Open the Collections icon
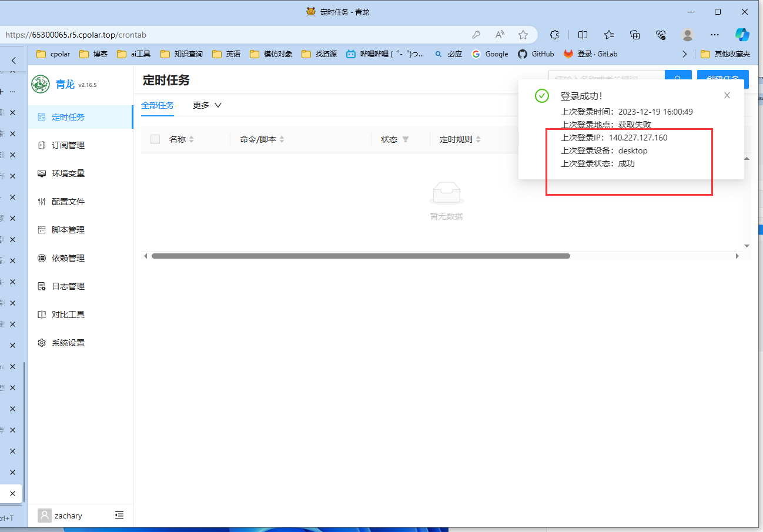 point(635,35)
